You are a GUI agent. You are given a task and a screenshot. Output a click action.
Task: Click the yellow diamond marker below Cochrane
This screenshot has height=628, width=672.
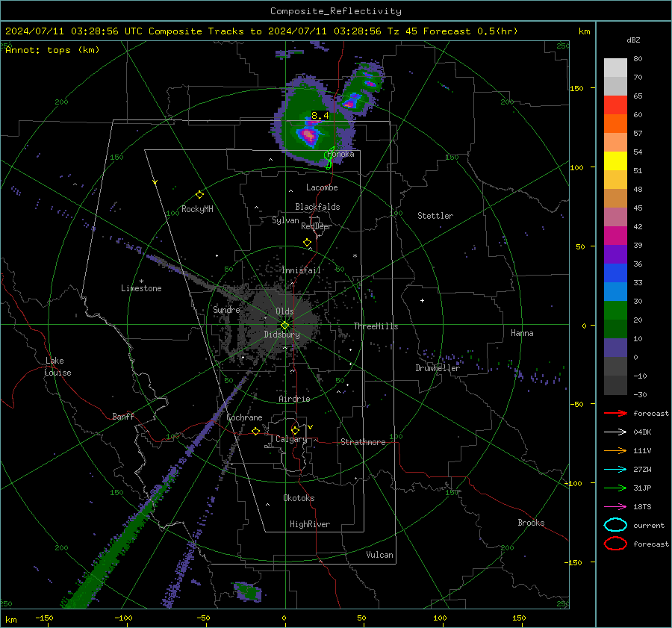[255, 432]
